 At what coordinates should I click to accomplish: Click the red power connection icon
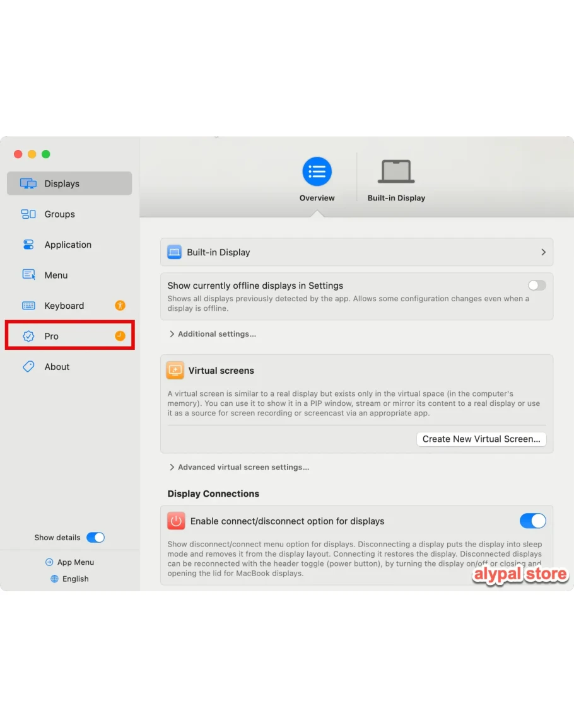176,521
